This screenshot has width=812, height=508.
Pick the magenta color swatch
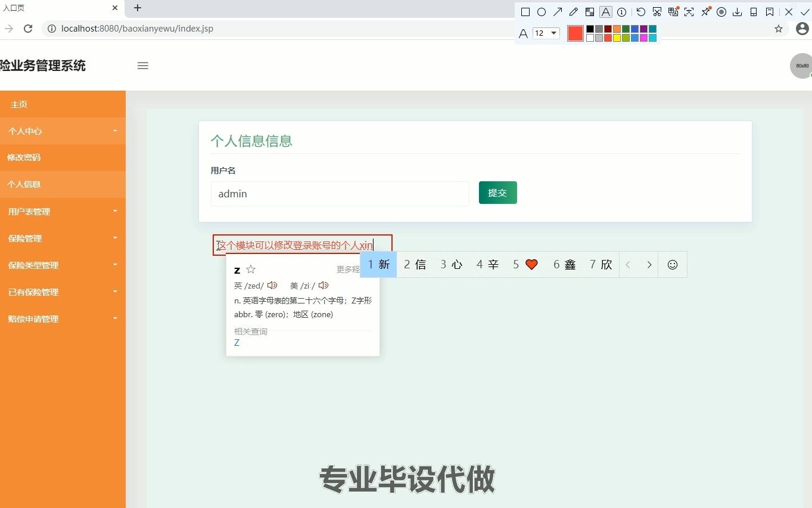(x=643, y=38)
